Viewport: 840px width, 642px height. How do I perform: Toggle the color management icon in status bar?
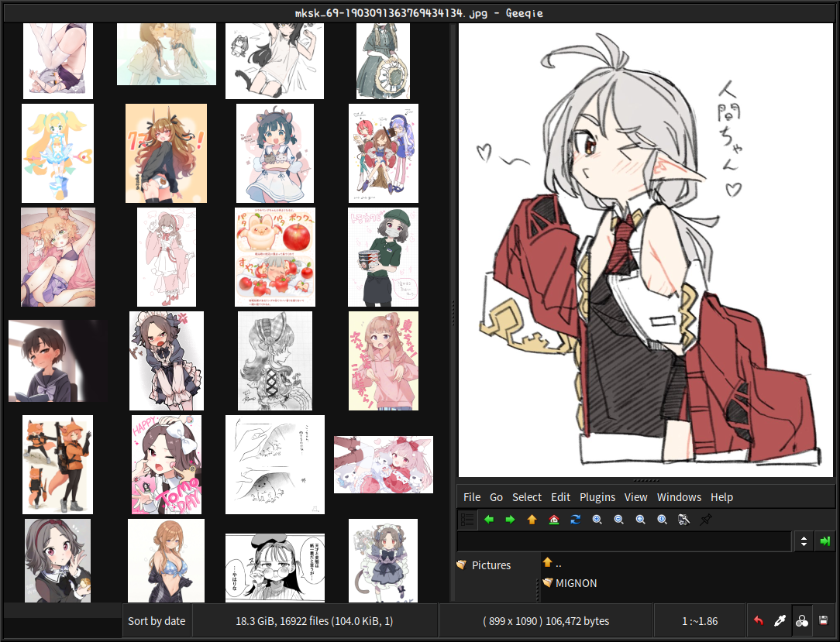tap(802, 621)
